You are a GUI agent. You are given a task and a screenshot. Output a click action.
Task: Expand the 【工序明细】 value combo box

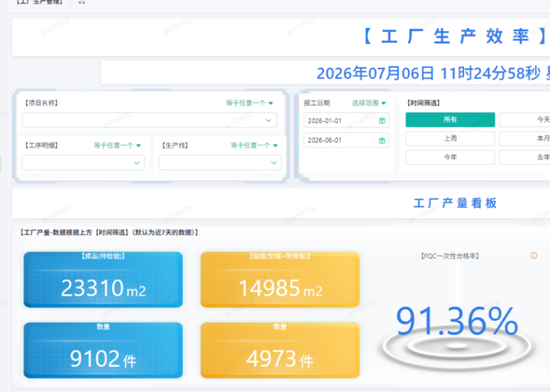(x=83, y=162)
